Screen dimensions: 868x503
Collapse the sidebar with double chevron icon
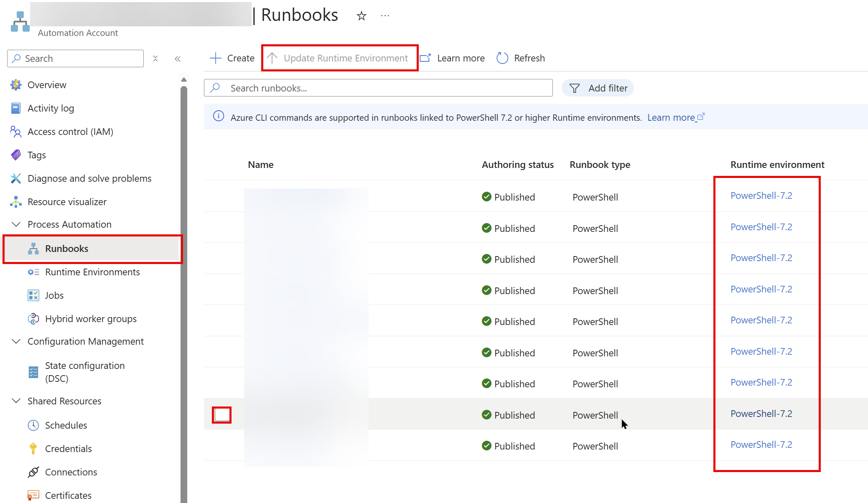pyautogui.click(x=178, y=58)
